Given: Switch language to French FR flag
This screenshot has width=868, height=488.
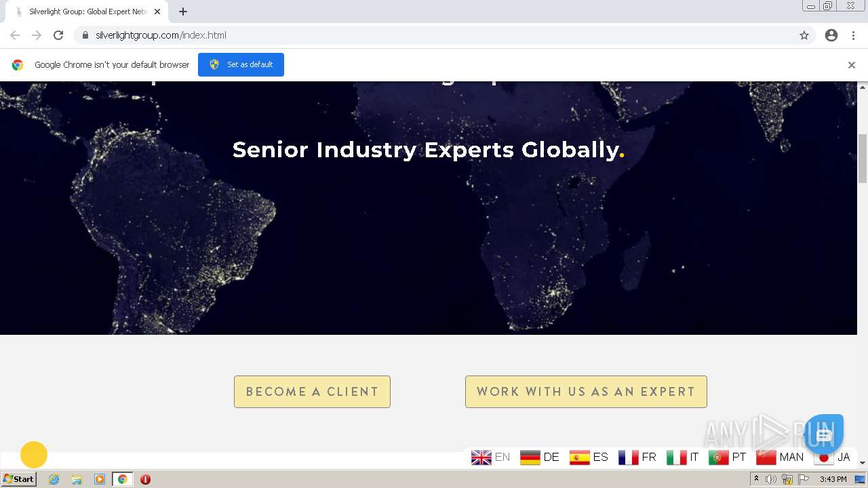Looking at the screenshot, I should 637,457.
